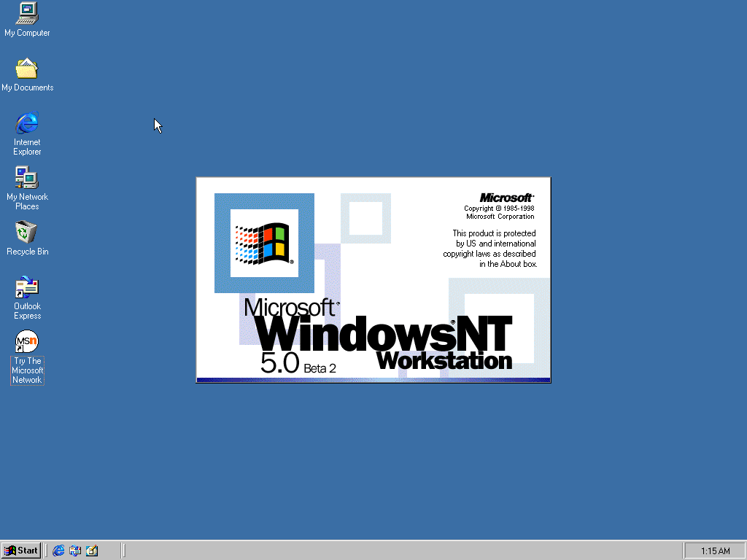Launch Outlook Express from Quick Launch bar
747x560 pixels.
point(75,551)
